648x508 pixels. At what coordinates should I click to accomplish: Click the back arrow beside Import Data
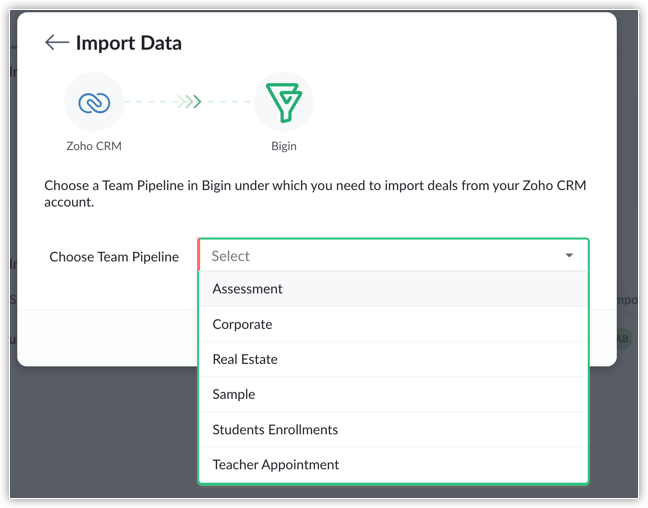tap(57, 43)
